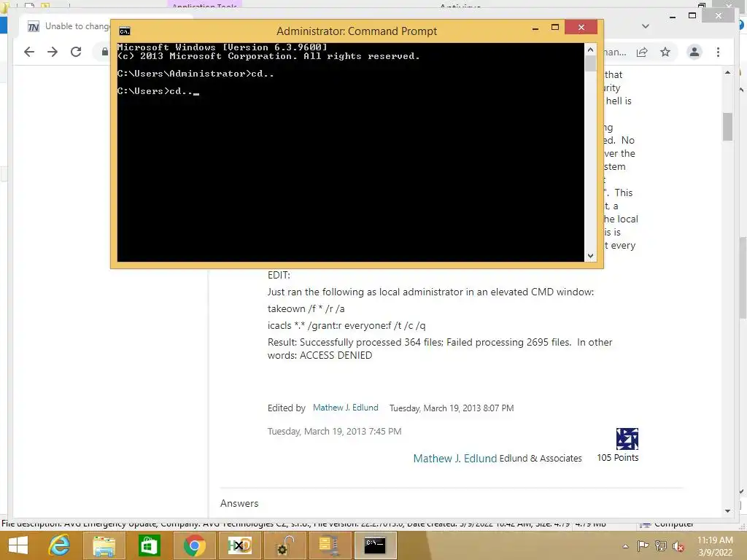Click the site lock icon in address bar

click(105, 52)
